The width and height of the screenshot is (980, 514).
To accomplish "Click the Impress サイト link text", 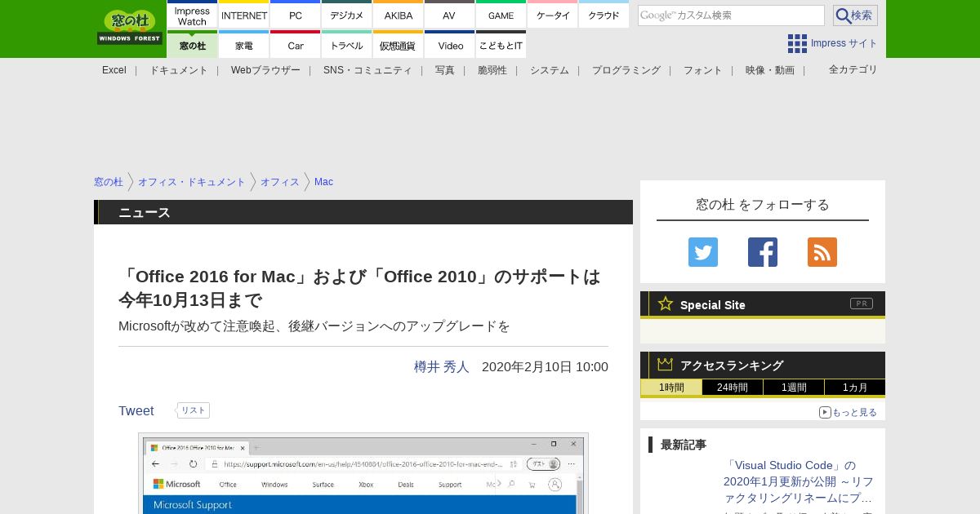I will click(844, 43).
